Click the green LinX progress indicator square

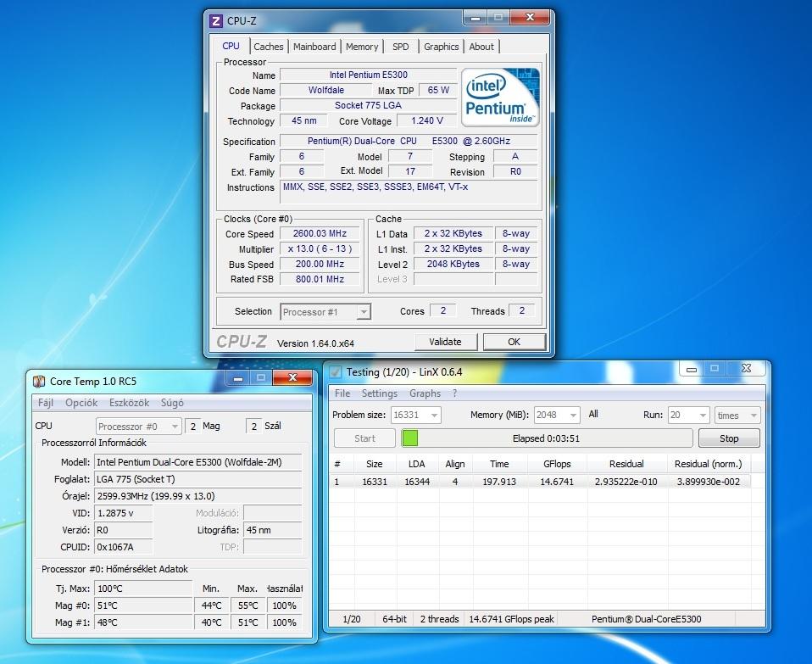409,438
